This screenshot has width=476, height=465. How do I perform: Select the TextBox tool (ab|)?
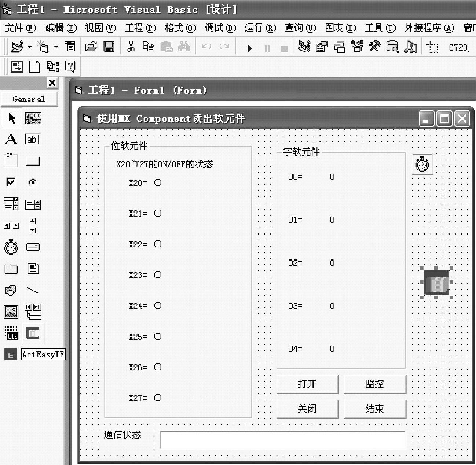pos(33,139)
